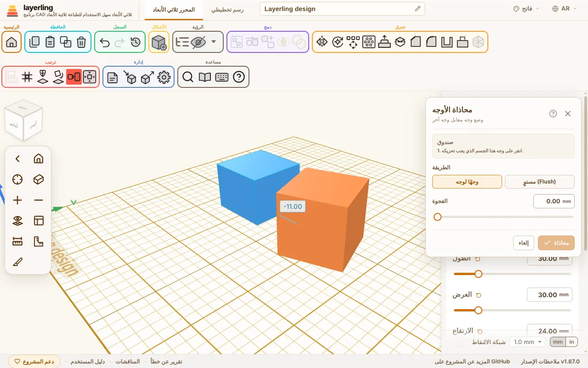Open the add shape cube icon
The image size is (588, 368).
click(159, 42)
